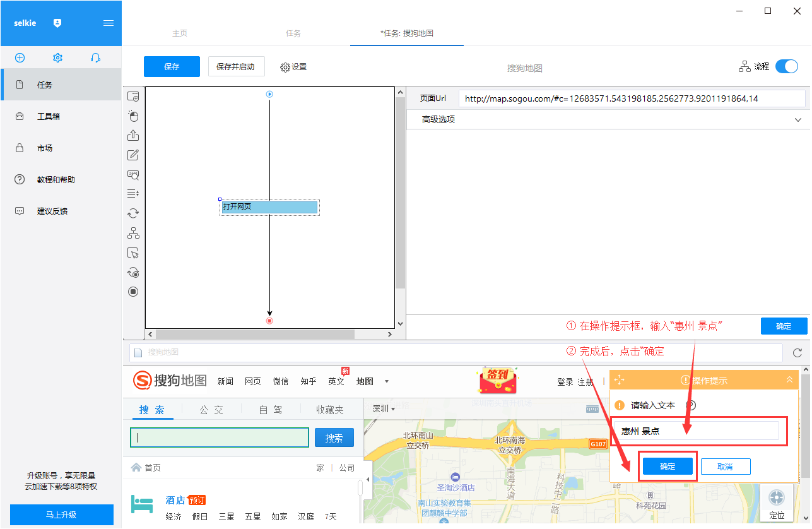Open dropdown arrow next to 地图

click(387, 381)
